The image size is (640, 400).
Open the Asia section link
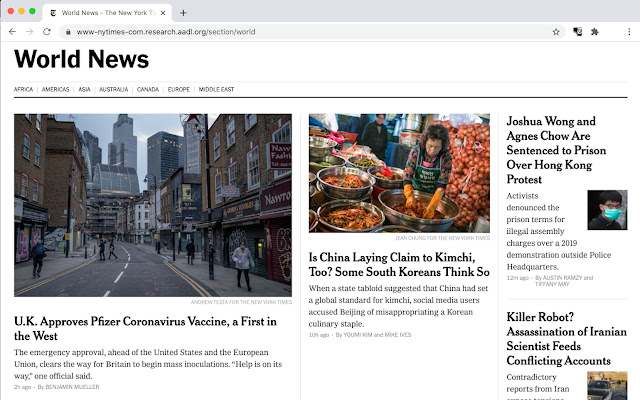click(x=84, y=89)
